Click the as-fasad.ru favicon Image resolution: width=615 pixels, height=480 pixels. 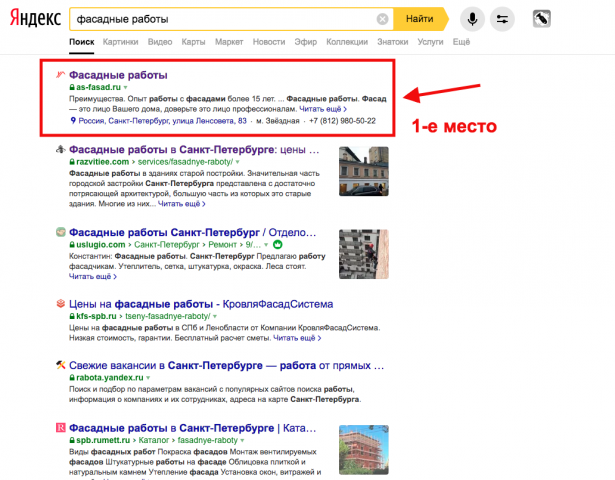point(60,75)
